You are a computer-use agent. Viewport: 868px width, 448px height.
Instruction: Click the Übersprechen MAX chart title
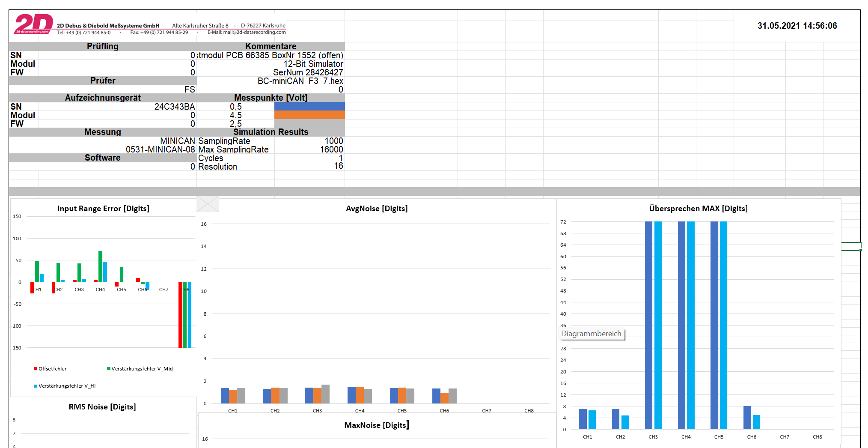pos(698,209)
